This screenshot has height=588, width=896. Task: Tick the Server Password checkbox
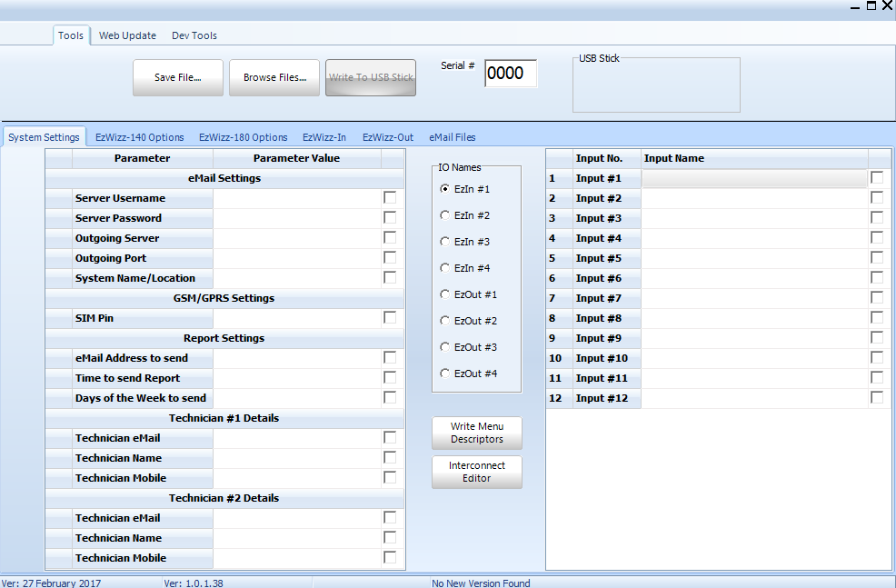390,218
